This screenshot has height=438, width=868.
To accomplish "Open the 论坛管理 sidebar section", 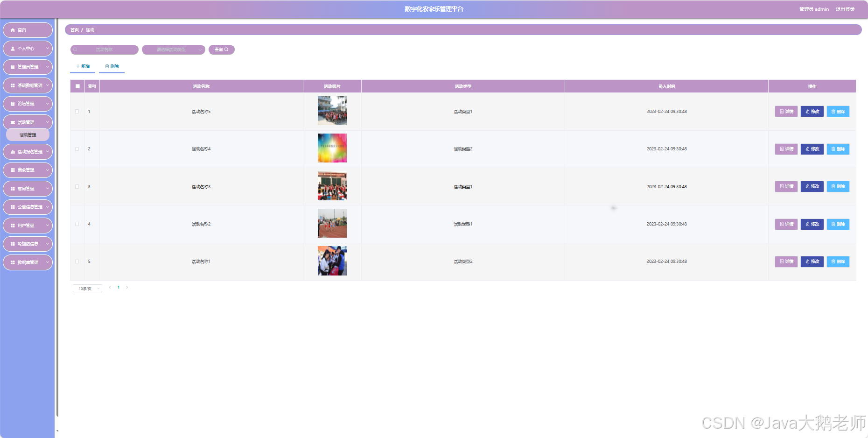I will [28, 104].
